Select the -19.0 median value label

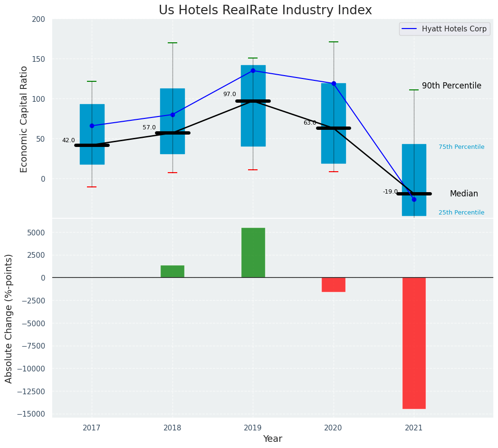tap(390, 192)
